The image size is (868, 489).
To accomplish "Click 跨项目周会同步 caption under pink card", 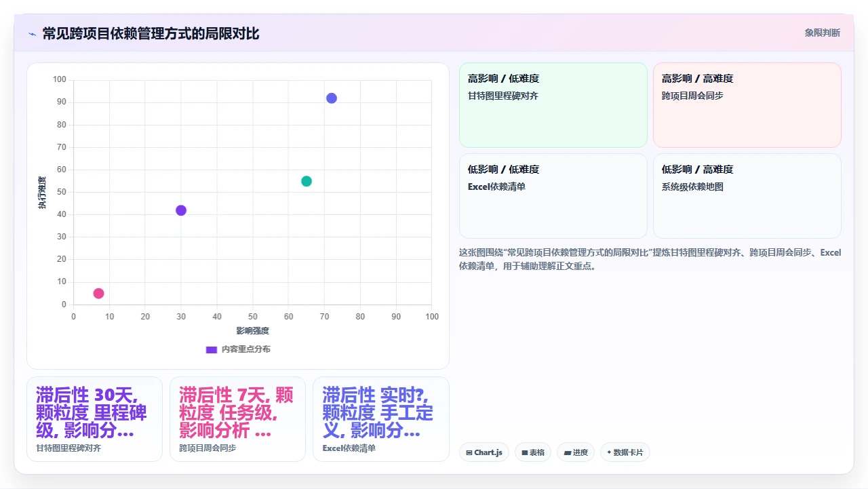I will point(208,448).
